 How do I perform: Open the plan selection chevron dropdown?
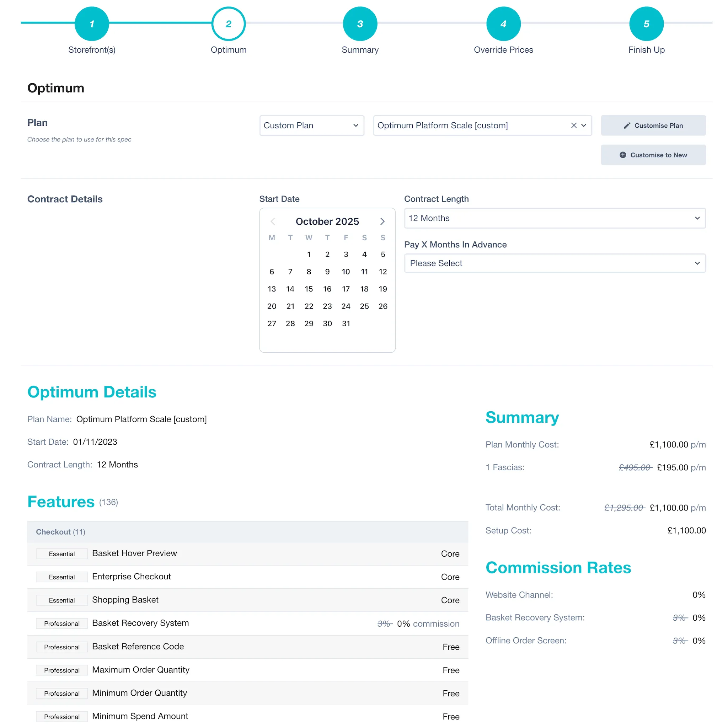point(584,125)
